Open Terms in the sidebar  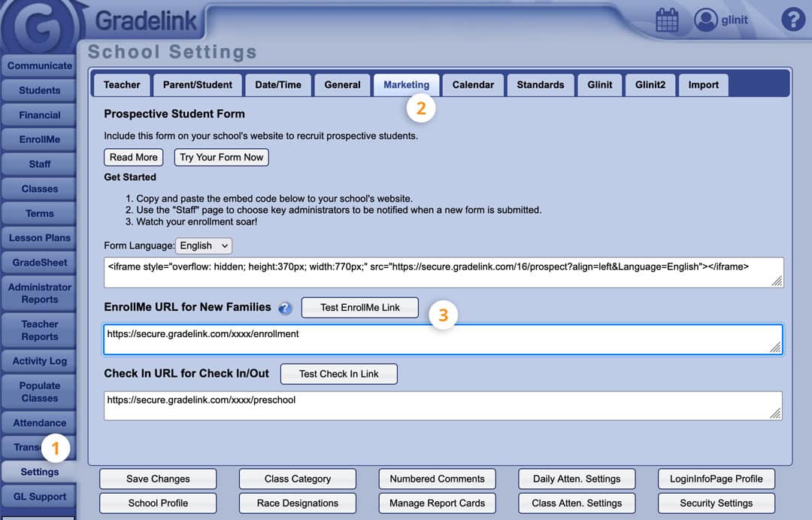coord(39,214)
